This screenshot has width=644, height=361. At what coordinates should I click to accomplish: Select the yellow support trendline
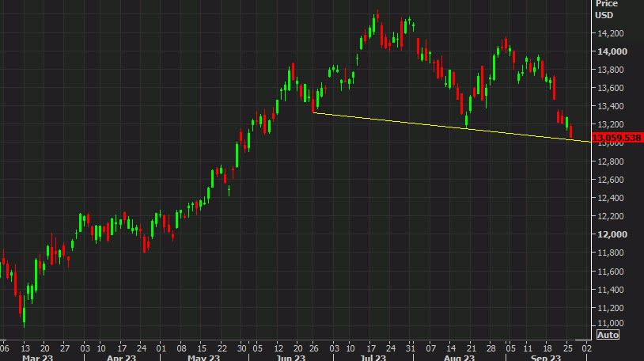(452, 127)
